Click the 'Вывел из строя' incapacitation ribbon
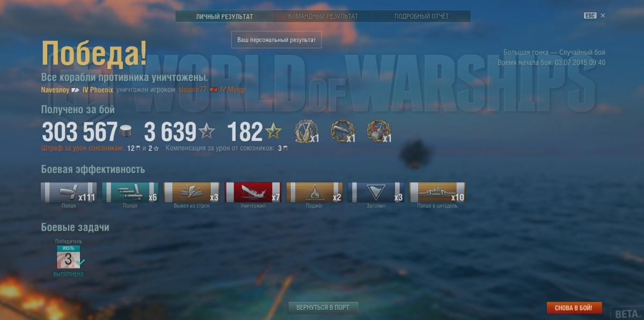This screenshot has width=644, height=320. point(192,192)
